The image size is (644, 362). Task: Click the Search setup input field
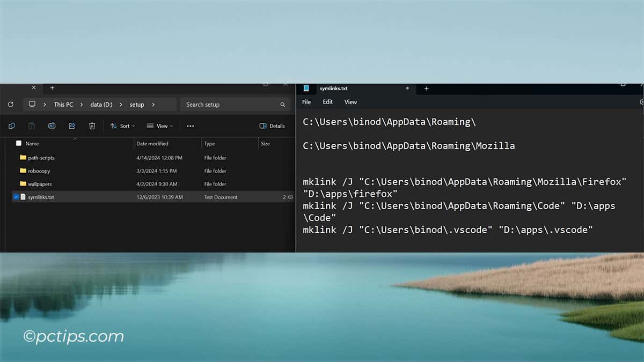tap(228, 105)
